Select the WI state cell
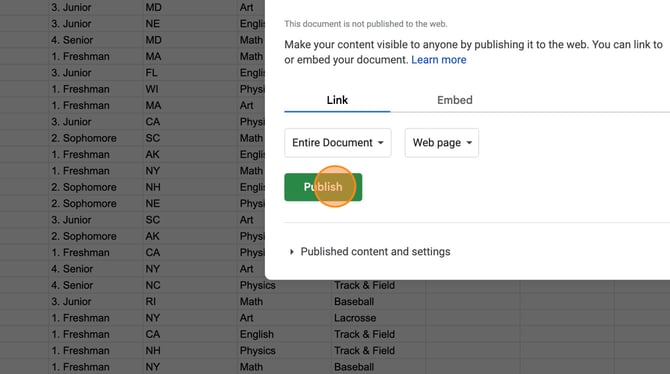Viewport: 670px width, 374px height. (190, 89)
